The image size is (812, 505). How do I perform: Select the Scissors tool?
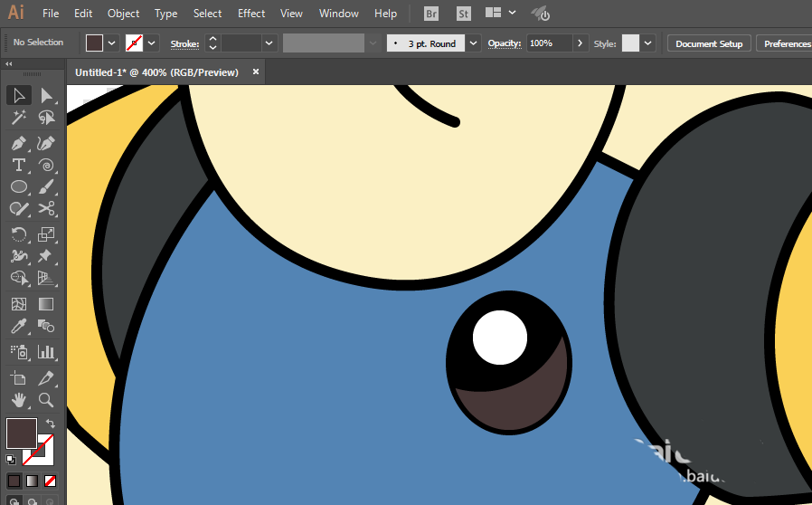click(x=46, y=208)
